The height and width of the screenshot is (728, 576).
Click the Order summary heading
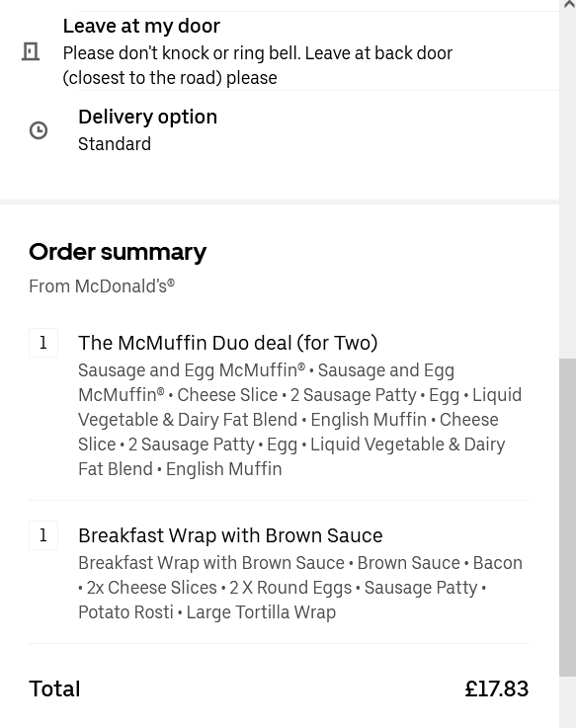(x=118, y=252)
